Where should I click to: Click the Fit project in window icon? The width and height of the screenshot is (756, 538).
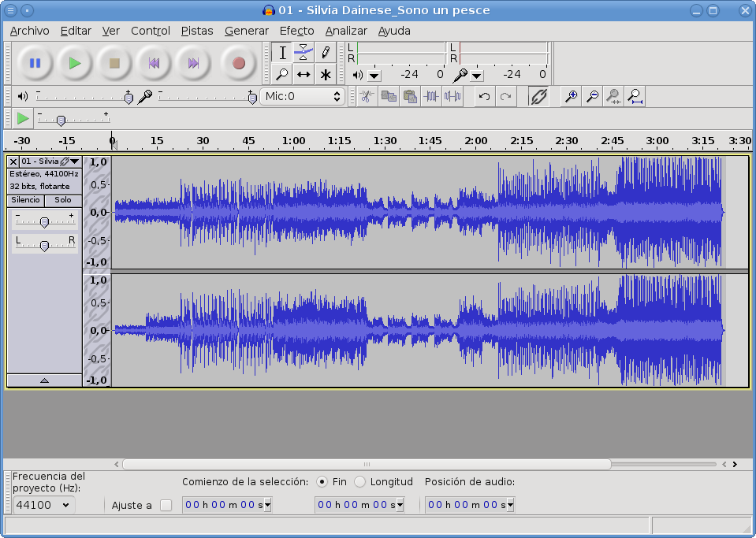[x=635, y=96]
